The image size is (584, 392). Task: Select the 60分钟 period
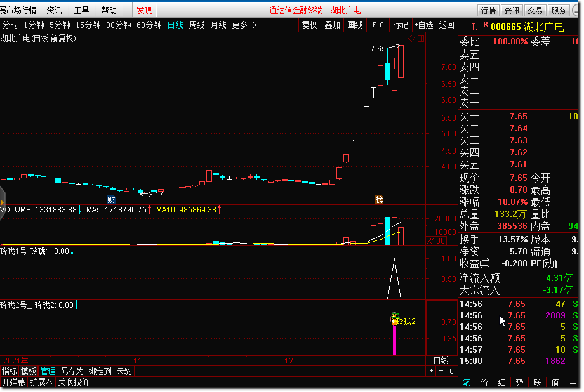[149, 25]
